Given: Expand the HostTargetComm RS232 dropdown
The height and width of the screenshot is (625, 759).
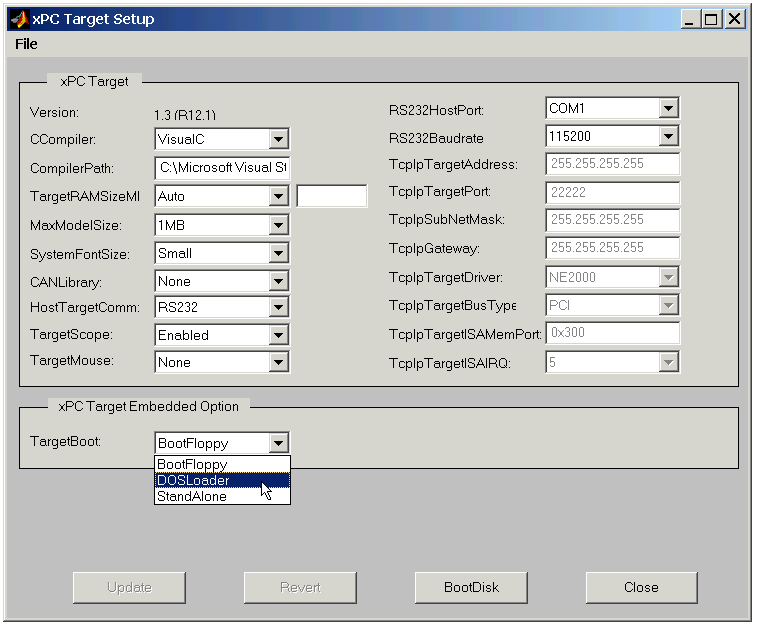Looking at the screenshot, I should pos(222,307).
